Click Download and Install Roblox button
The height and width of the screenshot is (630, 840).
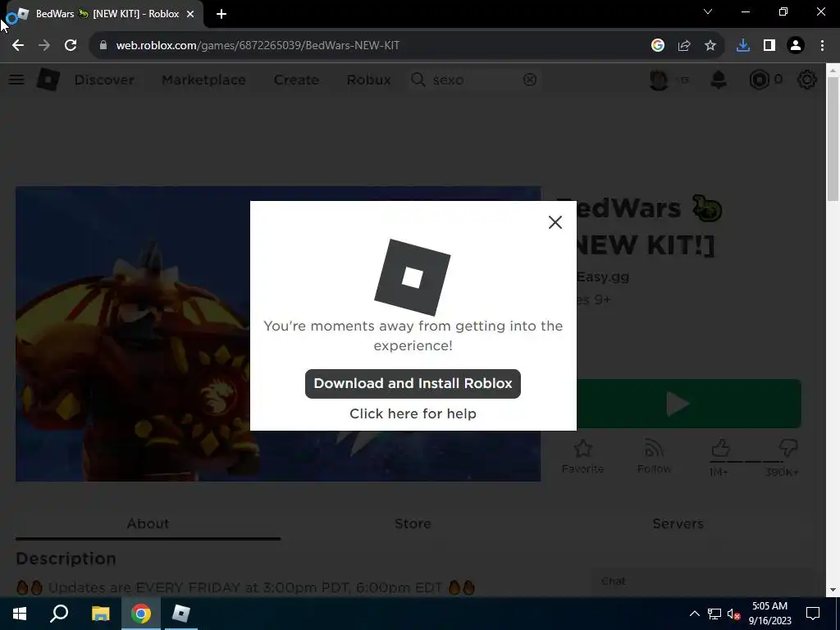click(413, 384)
